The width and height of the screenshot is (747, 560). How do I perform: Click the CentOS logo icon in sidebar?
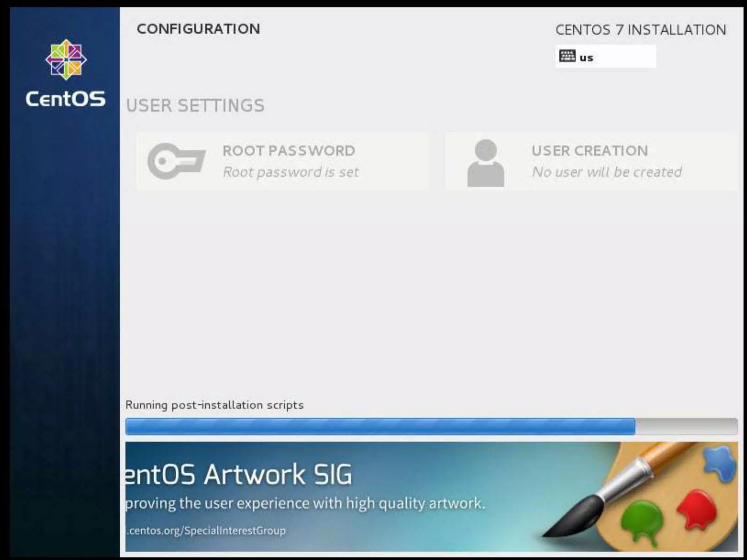66,60
